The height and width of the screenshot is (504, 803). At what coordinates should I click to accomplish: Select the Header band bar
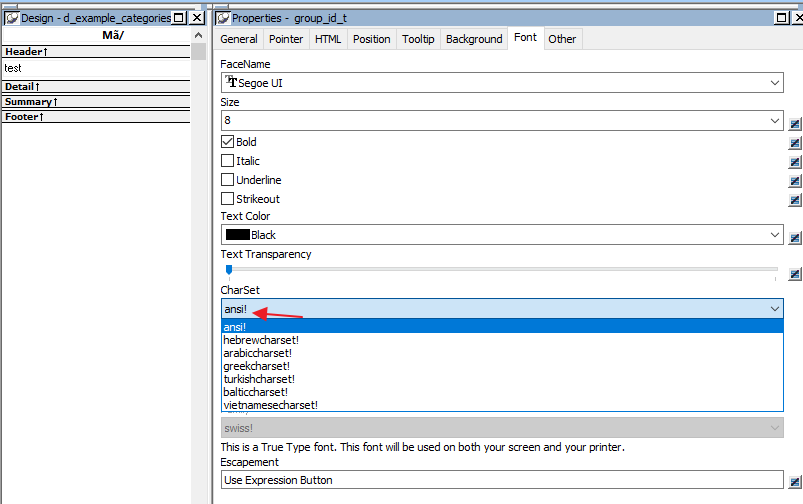tap(97, 51)
